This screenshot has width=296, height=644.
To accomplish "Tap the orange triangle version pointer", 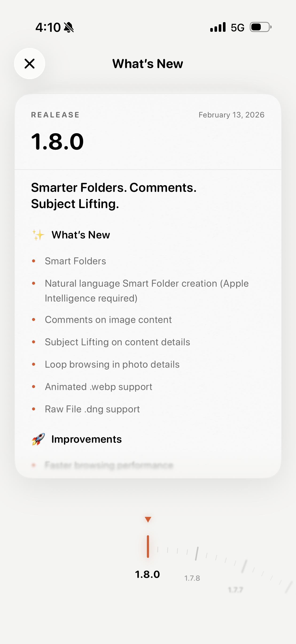I will coord(148,519).
